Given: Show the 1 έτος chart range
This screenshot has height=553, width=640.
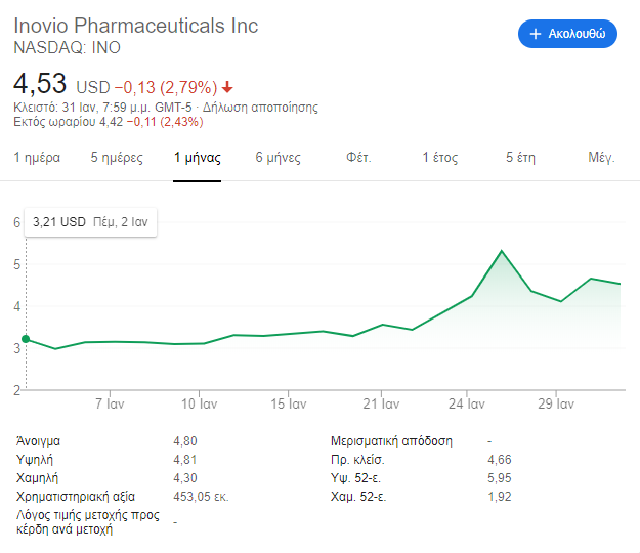Looking at the screenshot, I should tap(440, 158).
